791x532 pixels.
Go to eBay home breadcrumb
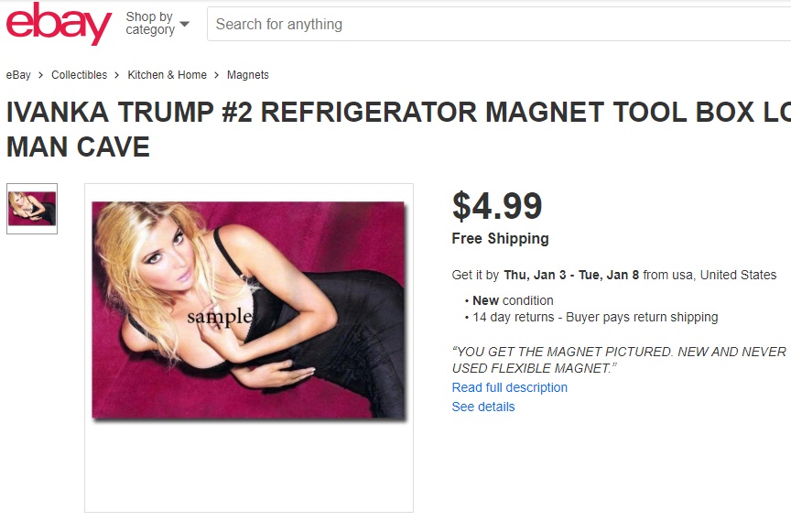18,75
